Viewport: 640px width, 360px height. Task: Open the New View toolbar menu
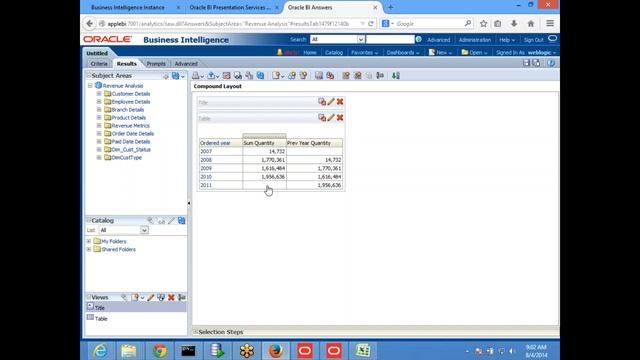(278, 76)
